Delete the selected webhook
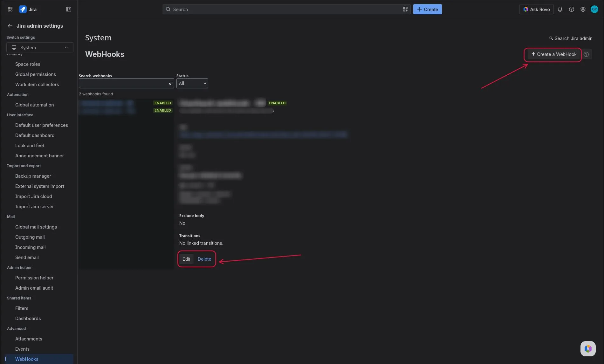The image size is (604, 364). click(204, 259)
